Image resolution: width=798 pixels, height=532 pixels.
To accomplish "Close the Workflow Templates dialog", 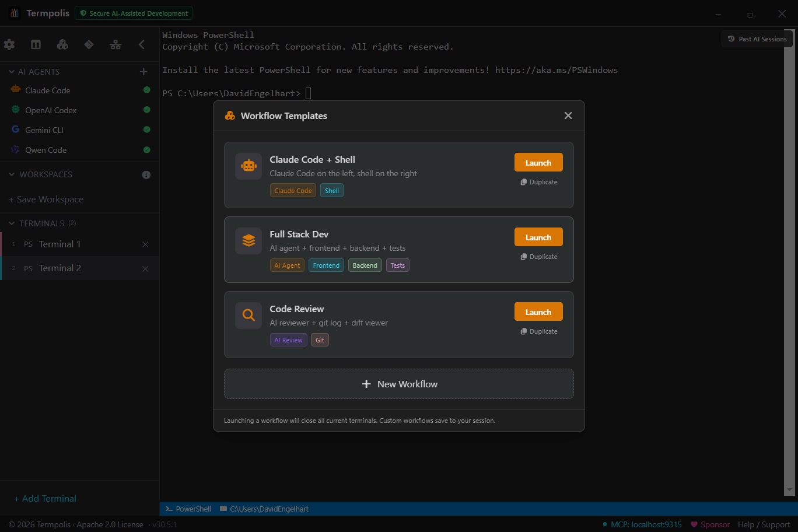I will click(568, 116).
